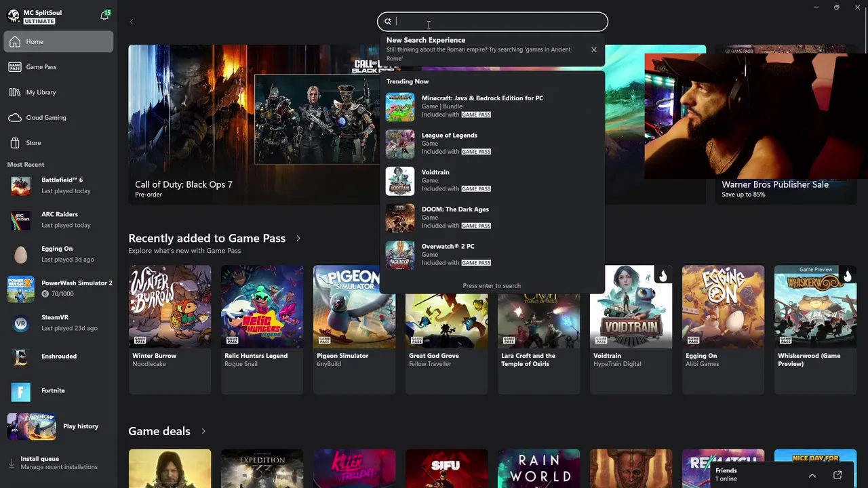The width and height of the screenshot is (868, 488).
Task: Expand Recently added to Game Pass chevron
Action: coord(298,239)
